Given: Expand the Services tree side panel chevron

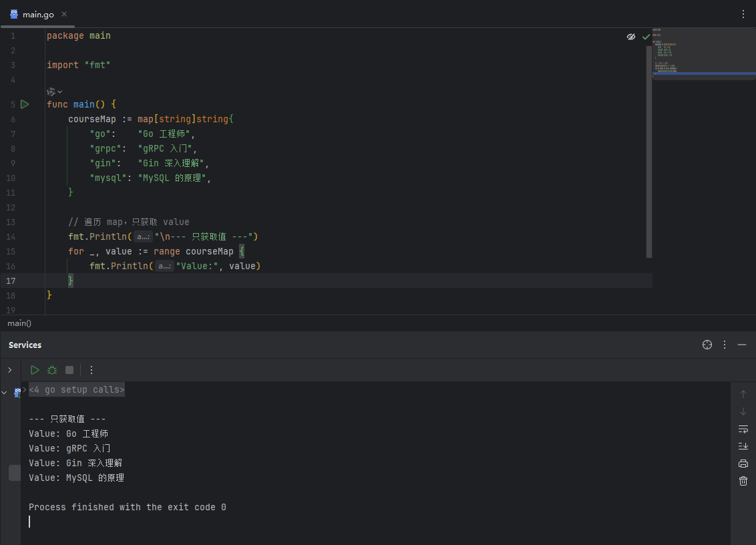Looking at the screenshot, I should click(x=9, y=370).
